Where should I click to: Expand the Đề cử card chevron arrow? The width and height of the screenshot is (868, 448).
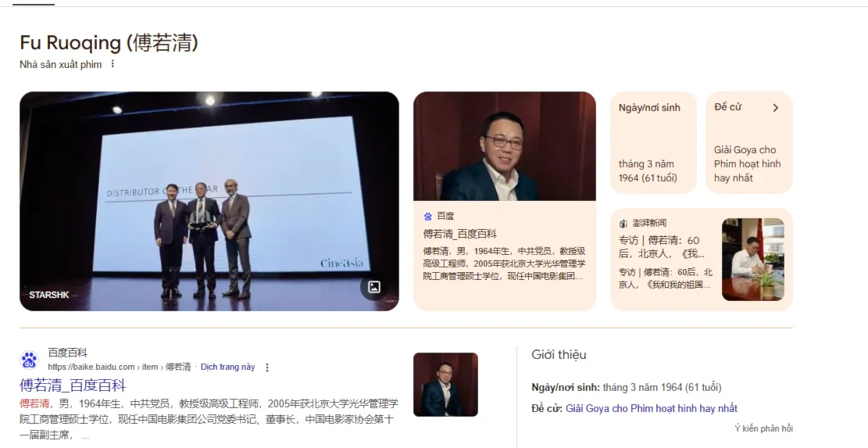click(x=776, y=108)
